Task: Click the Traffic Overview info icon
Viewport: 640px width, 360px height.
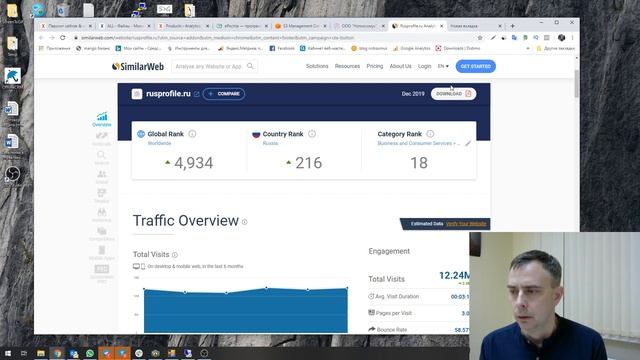Action: [x=244, y=222]
